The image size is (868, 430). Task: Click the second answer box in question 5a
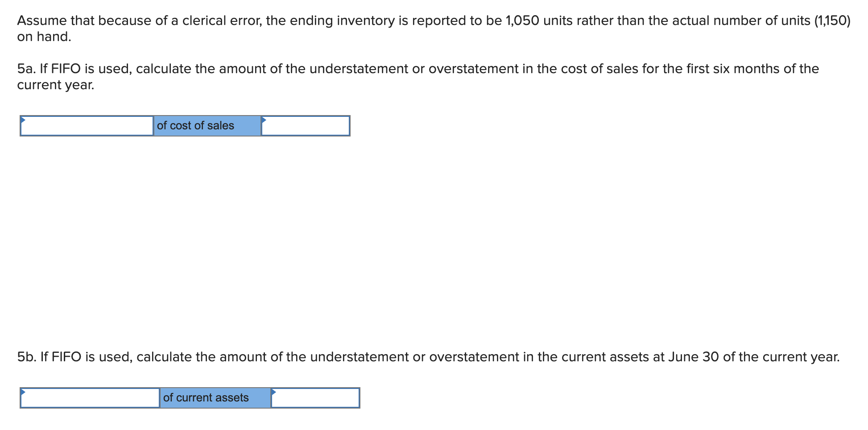click(x=305, y=125)
